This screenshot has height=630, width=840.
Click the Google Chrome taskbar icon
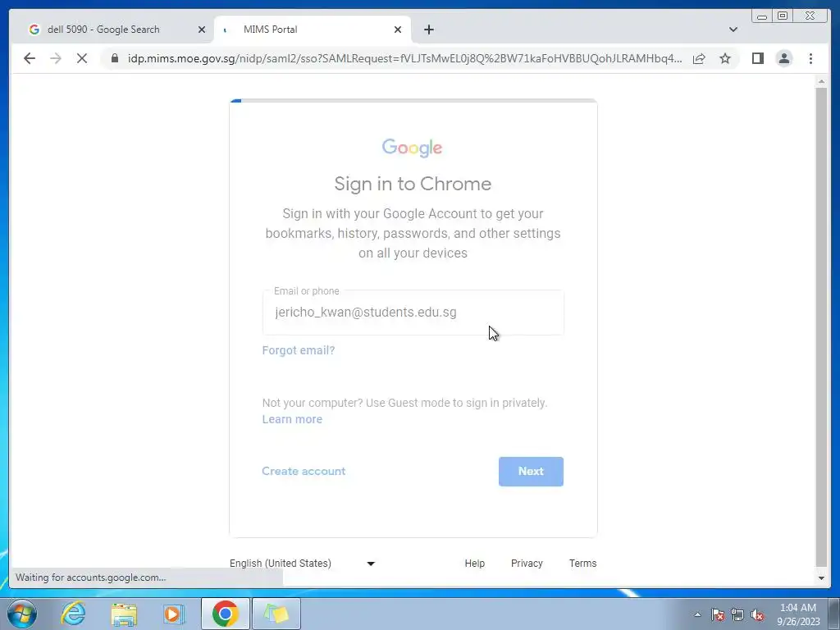pos(225,614)
